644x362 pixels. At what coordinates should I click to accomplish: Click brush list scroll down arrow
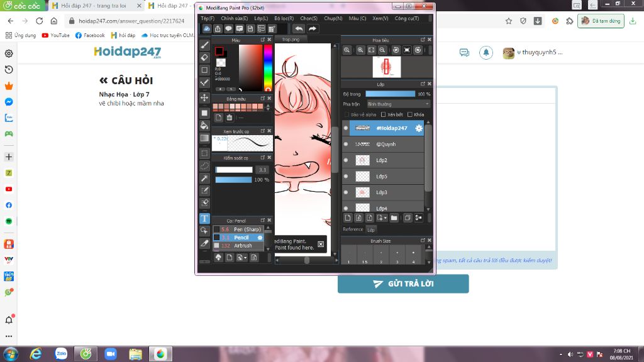[x=268, y=249]
